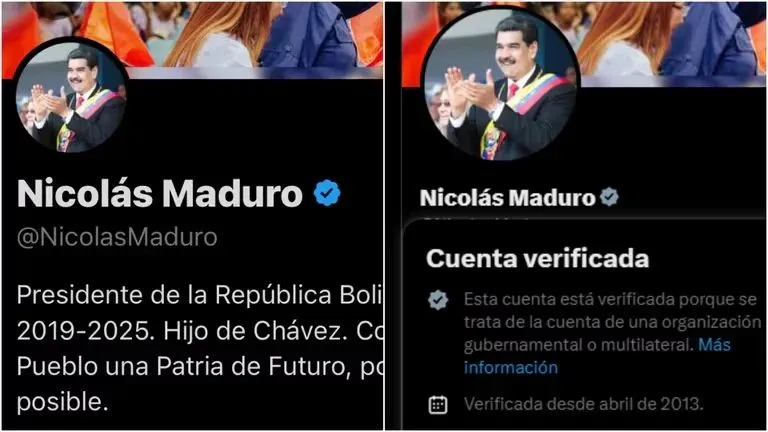Click the calendar icon beside the verification date
Viewport: 768px width, 432px height.
[x=437, y=405]
